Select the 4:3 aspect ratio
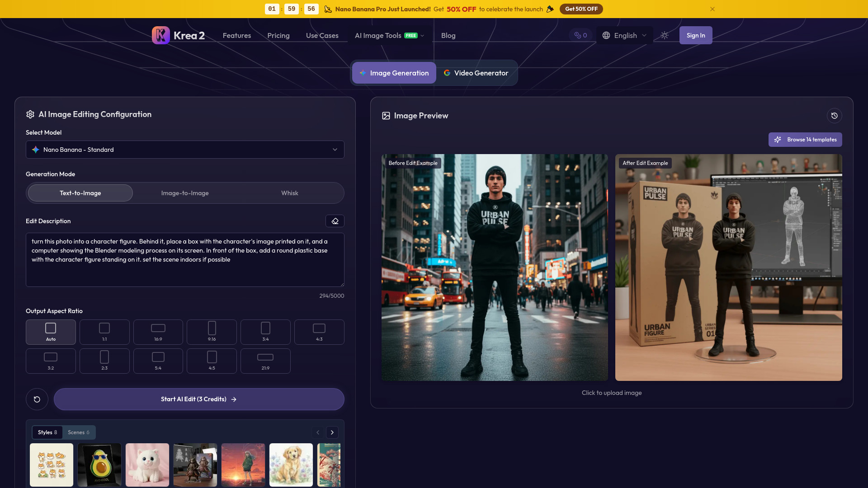The image size is (868, 488). click(319, 332)
